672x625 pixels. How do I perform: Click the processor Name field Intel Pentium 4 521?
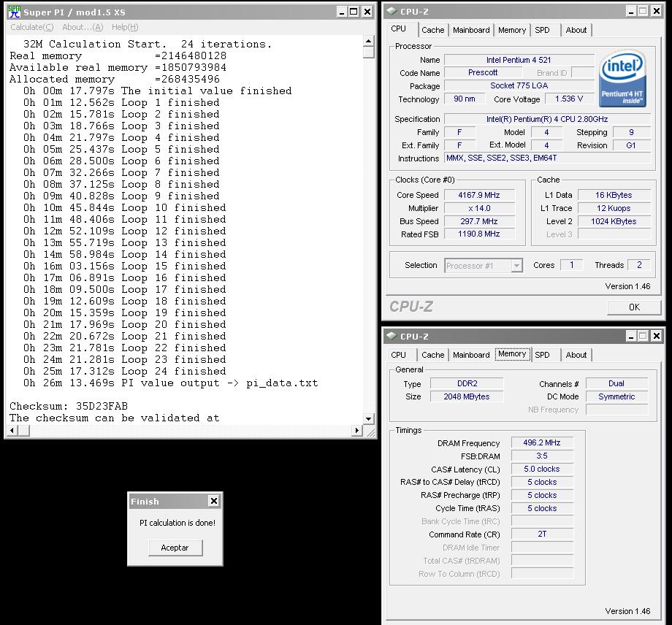(519, 60)
